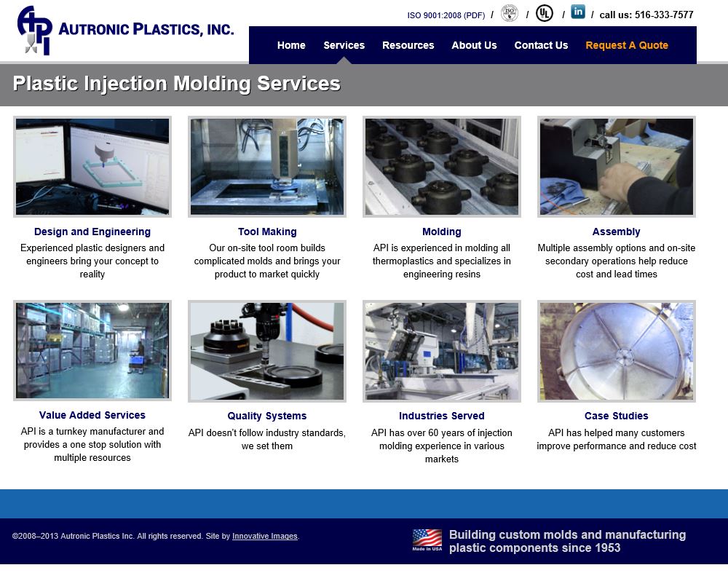
Task: Open the Molding service page
Action: 442,232
